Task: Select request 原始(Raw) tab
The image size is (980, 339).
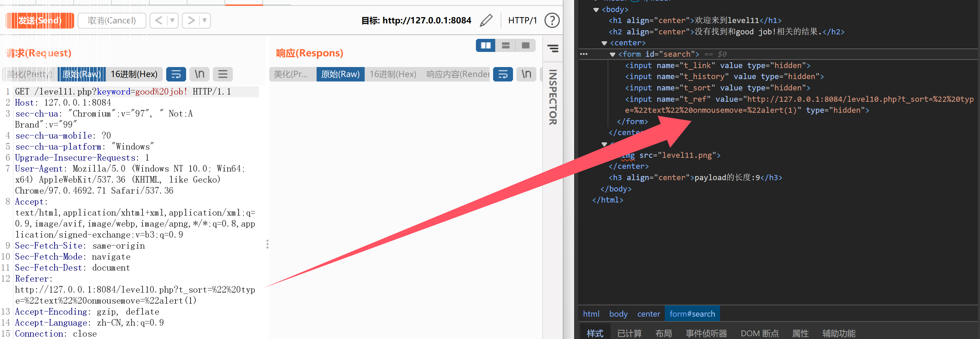Action: pos(82,74)
